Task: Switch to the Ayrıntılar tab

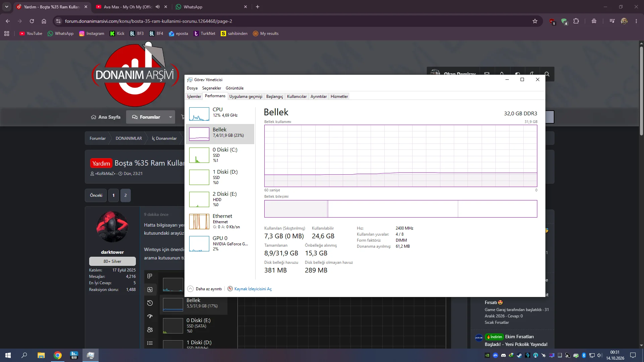Action: [x=318, y=97]
